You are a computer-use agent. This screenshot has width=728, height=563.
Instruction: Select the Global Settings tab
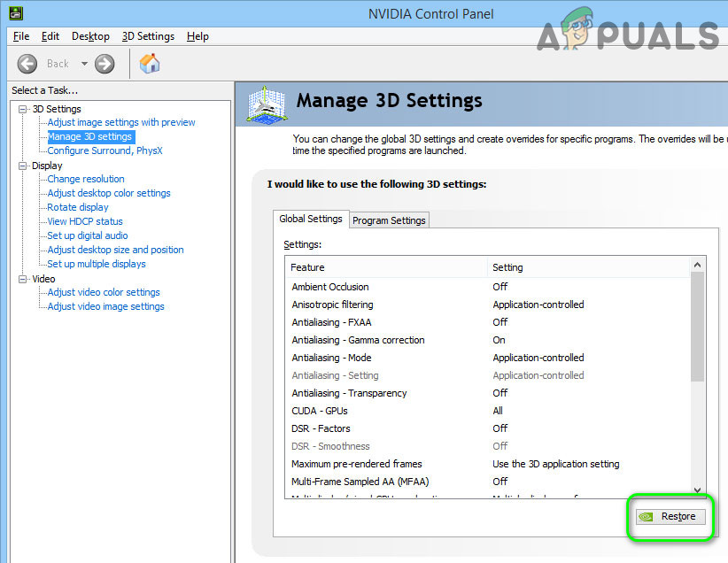pyautogui.click(x=311, y=219)
